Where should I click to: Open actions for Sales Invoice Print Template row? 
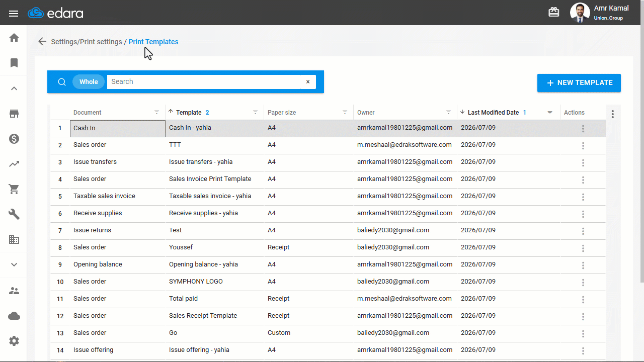point(583,180)
